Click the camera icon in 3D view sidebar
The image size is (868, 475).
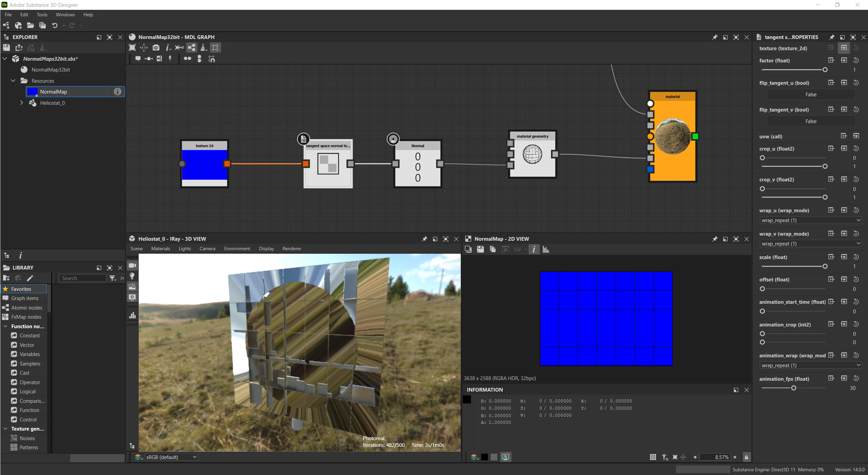[x=132, y=265]
